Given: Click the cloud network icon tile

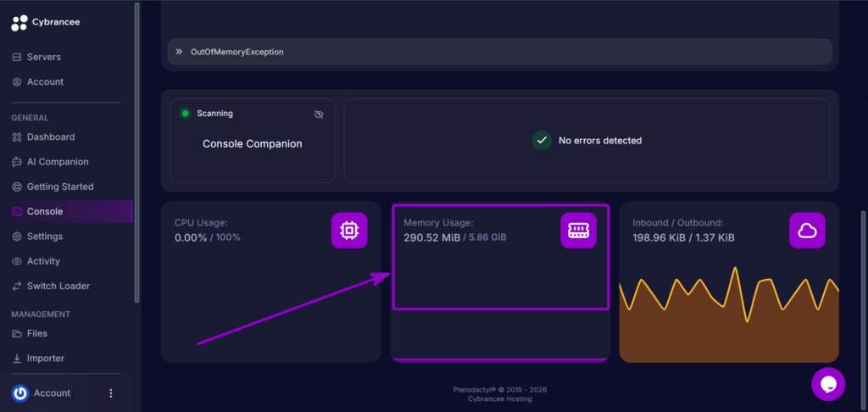Looking at the screenshot, I should click(x=807, y=231).
